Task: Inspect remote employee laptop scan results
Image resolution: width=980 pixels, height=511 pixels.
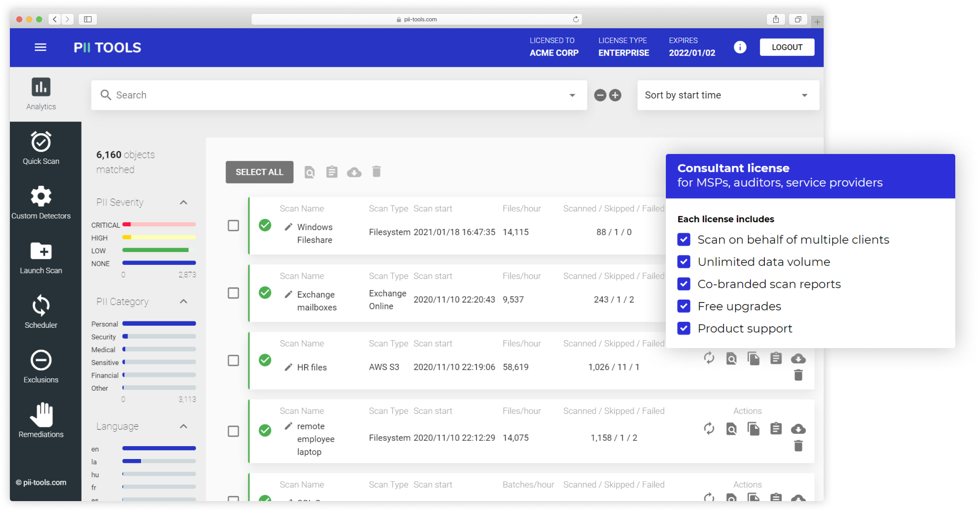Action: (x=731, y=429)
